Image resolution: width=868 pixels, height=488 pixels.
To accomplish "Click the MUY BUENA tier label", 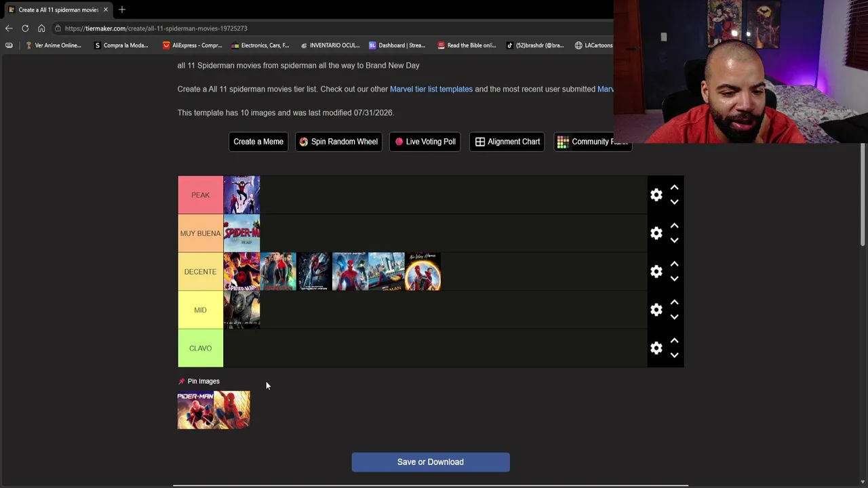I will click(201, 233).
